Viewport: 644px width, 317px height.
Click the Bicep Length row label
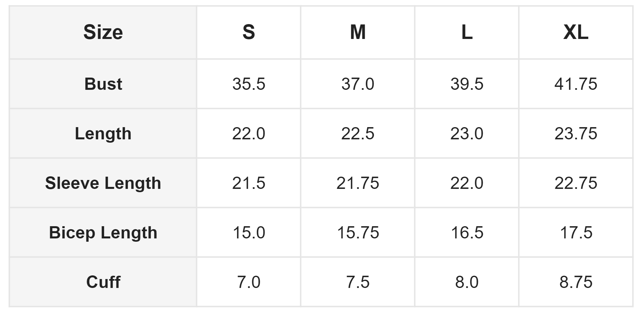click(103, 232)
